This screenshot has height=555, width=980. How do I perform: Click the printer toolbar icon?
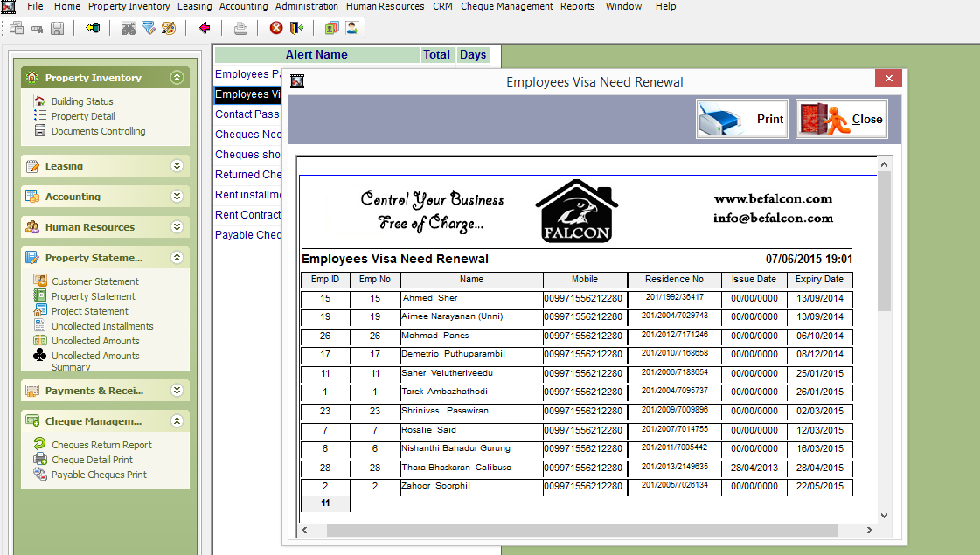(x=240, y=28)
